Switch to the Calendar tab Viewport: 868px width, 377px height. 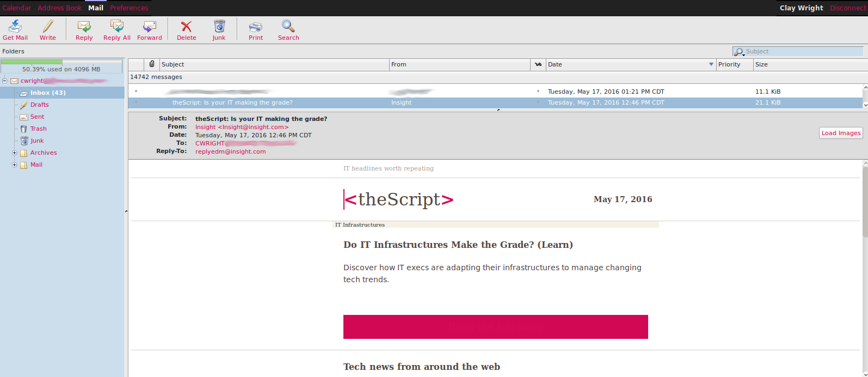point(17,8)
